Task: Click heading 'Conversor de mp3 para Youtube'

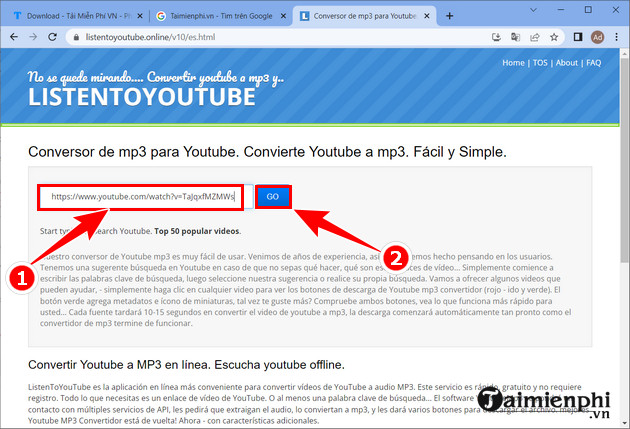Action: tap(267, 152)
